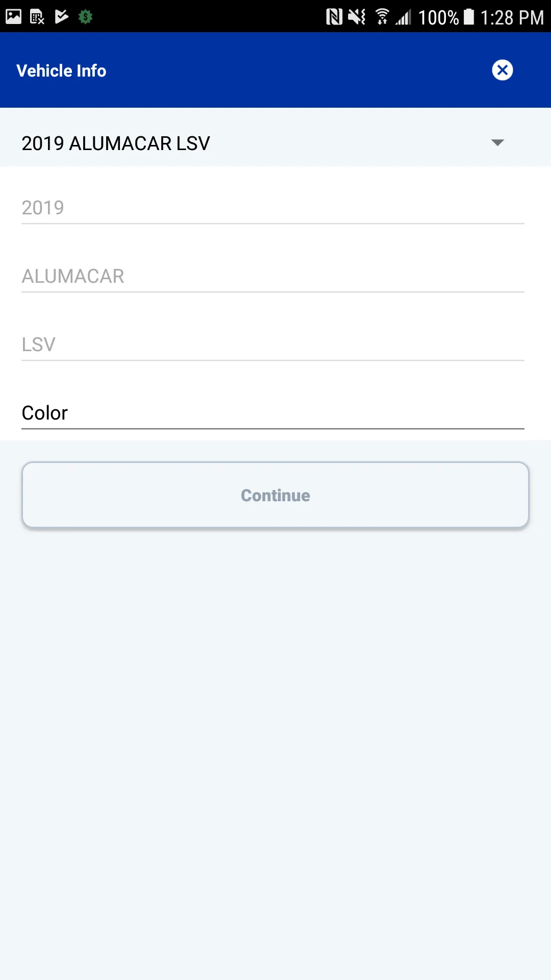Viewport: 551px width, 980px height.
Task: Tap the screenshot notification icon
Action: click(x=13, y=16)
